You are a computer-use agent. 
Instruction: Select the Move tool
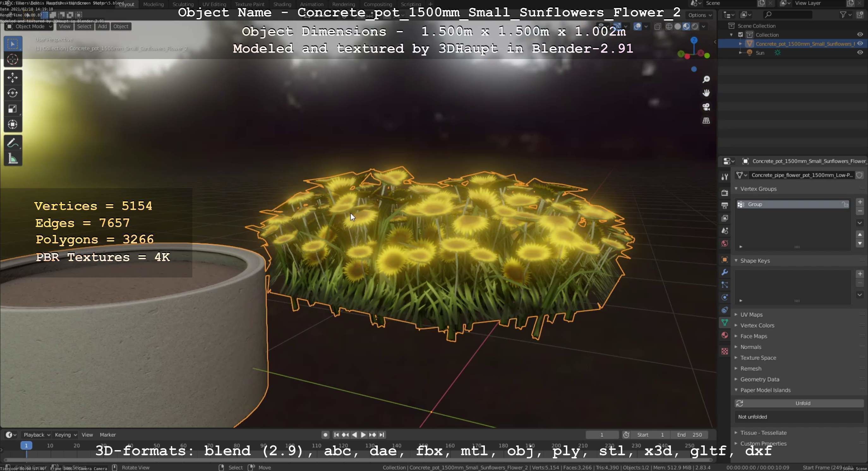point(13,77)
